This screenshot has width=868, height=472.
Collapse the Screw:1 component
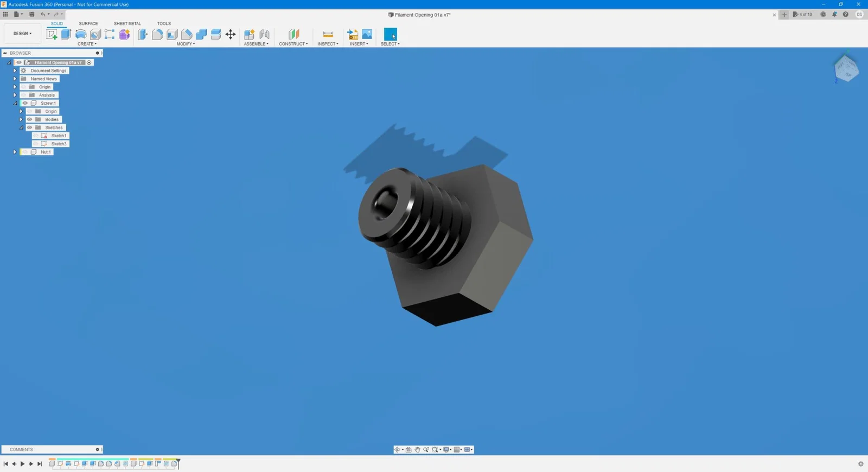tap(15, 103)
